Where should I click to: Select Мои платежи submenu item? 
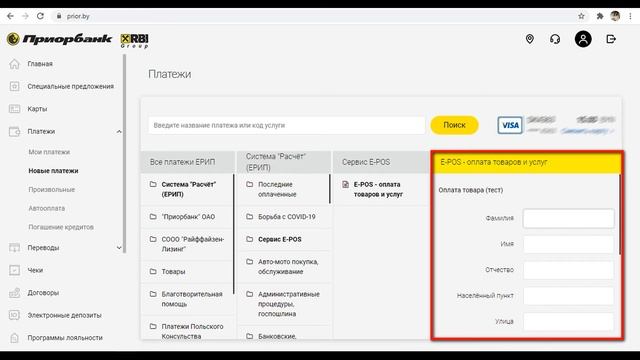click(49, 152)
